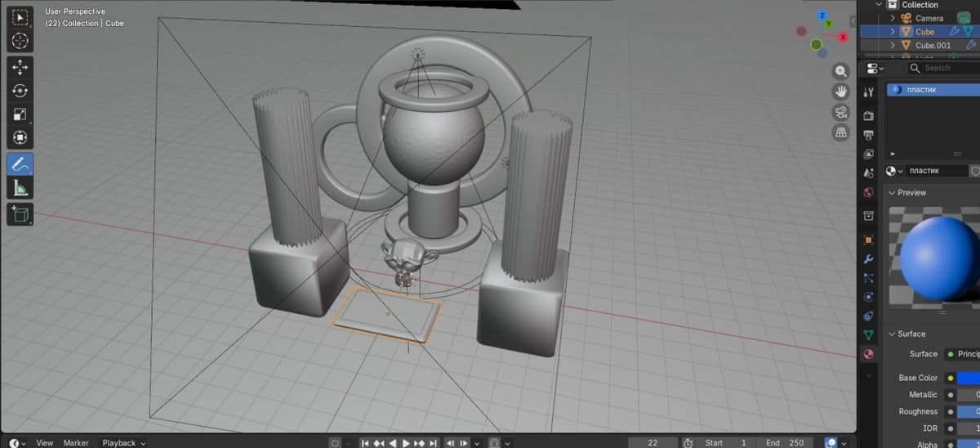This screenshot has width=980, height=448.
Task: Select the Cursor tool
Action: click(21, 40)
